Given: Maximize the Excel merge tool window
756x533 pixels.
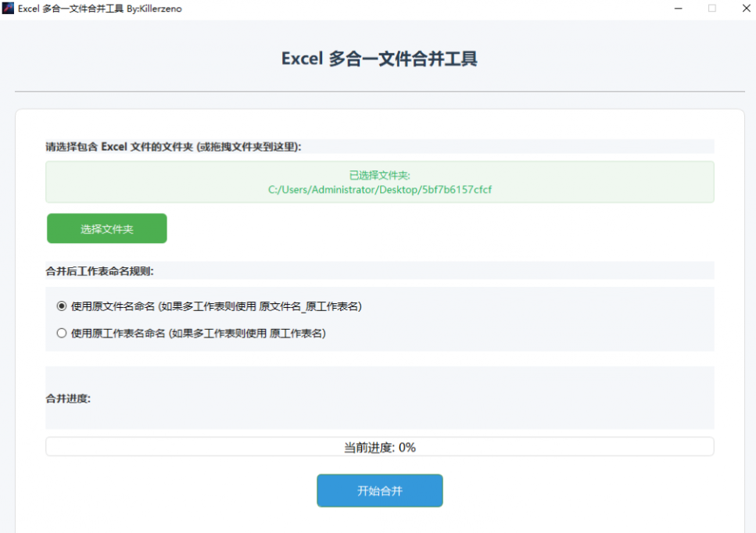Looking at the screenshot, I should coord(711,9).
